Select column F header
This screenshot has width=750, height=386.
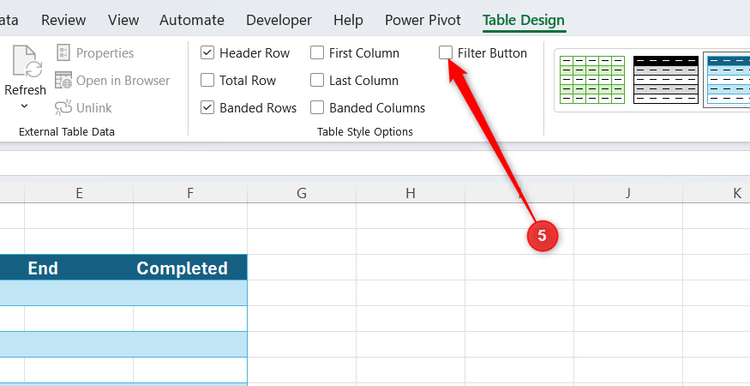click(190, 193)
